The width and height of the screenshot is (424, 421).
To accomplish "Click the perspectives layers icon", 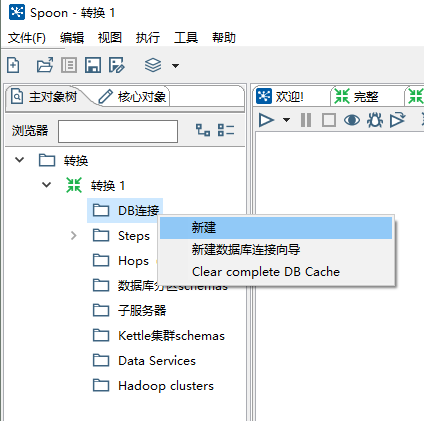I will point(153,65).
